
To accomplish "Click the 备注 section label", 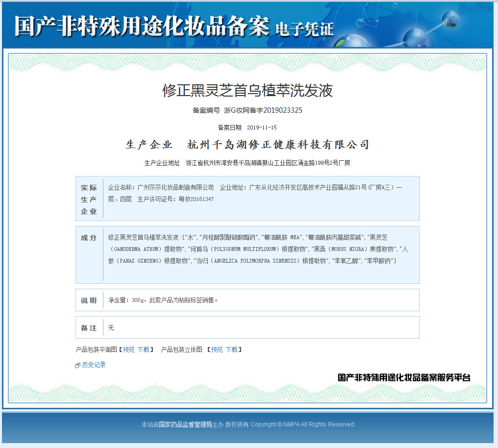I will pos(89,328).
